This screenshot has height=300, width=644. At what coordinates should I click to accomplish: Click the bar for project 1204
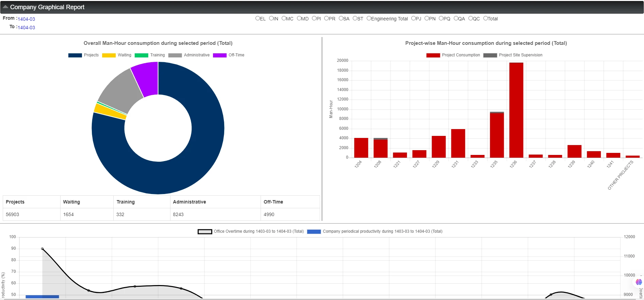[361, 148]
